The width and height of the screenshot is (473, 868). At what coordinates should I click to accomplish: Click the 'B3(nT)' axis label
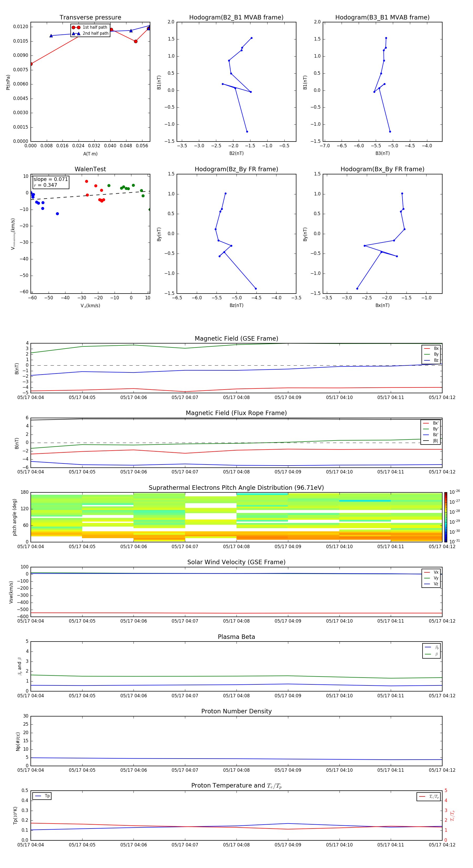tap(382, 153)
